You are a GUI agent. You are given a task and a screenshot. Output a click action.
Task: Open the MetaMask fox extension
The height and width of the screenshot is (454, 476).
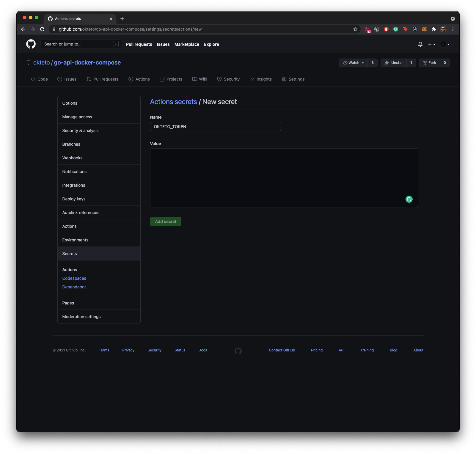424,29
